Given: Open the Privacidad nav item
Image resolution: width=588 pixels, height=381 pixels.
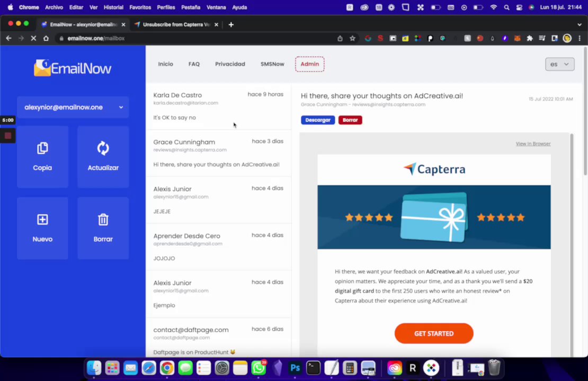Looking at the screenshot, I should click(x=230, y=64).
